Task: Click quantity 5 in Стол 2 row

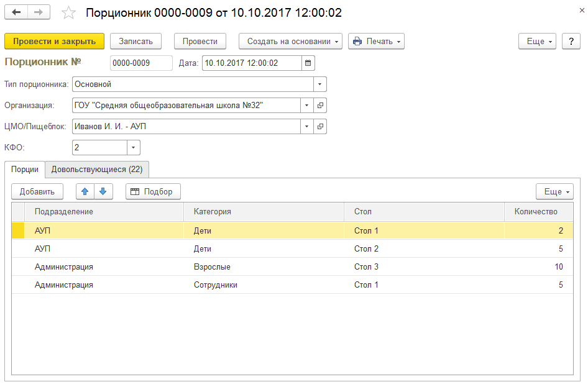Action: click(x=539, y=248)
